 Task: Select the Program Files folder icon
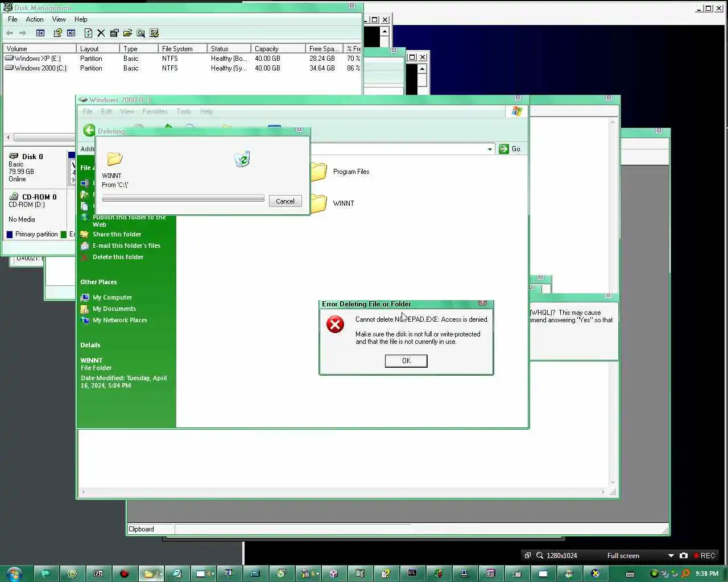(319, 172)
